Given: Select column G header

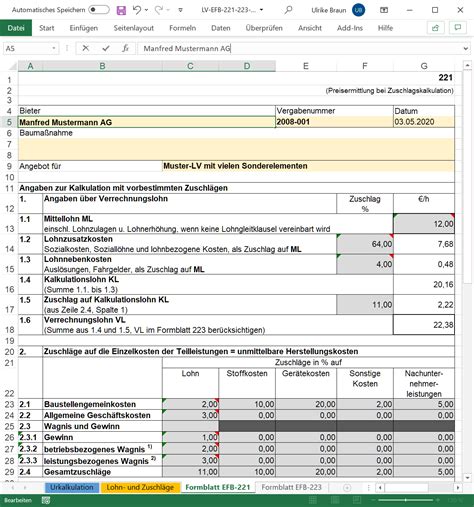Looking at the screenshot, I should (x=424, y=66).
